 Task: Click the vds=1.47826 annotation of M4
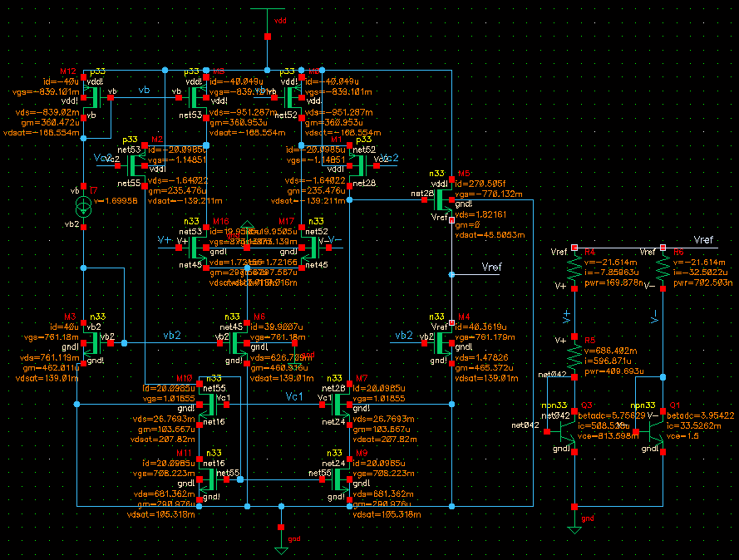click(481, 357)
